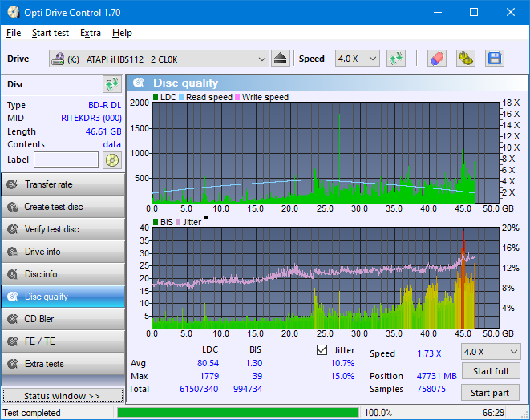The height and width of the screenshot is (420, 530).
Task: Click the drive refresh icon next to Speed
Action: click(x=396, y=59)
